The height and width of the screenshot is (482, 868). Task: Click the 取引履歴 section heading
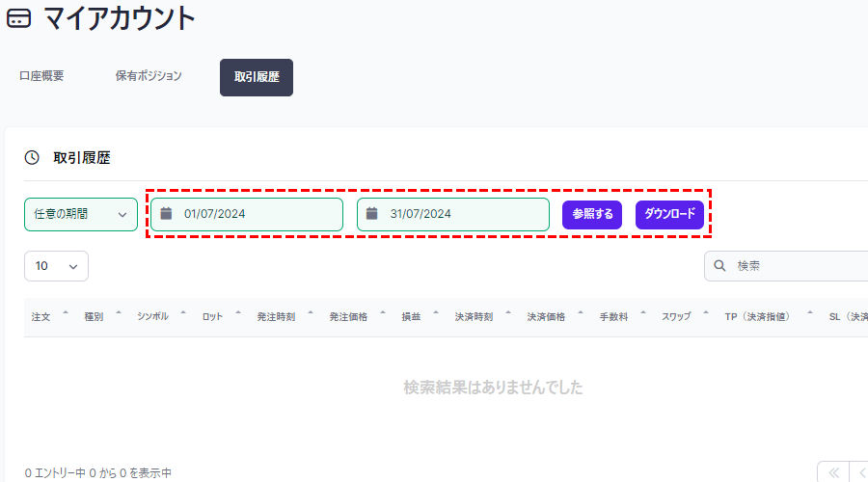[x=82, y=158]
